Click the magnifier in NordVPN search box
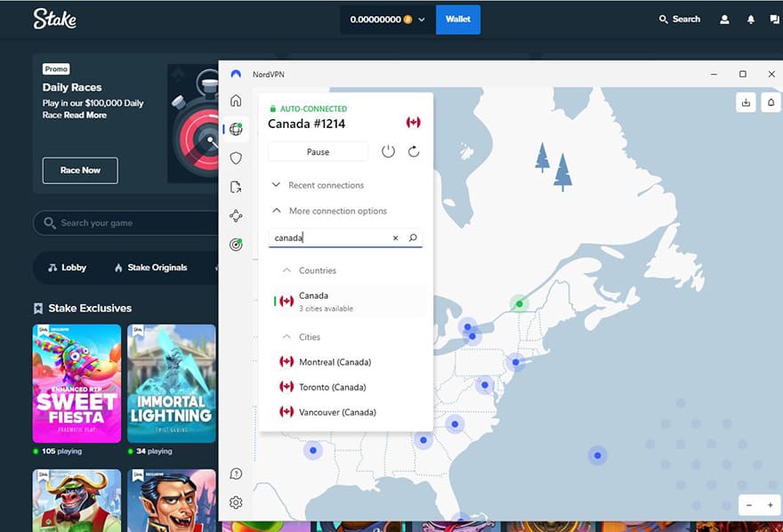This screenshot has width=783, height=532. (413, 238)
